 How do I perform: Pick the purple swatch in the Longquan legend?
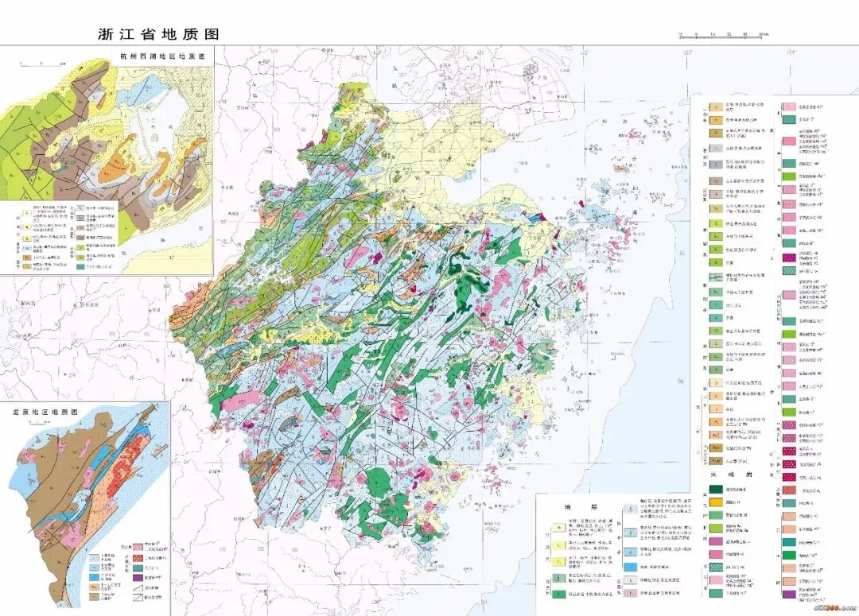pos(138,578)
